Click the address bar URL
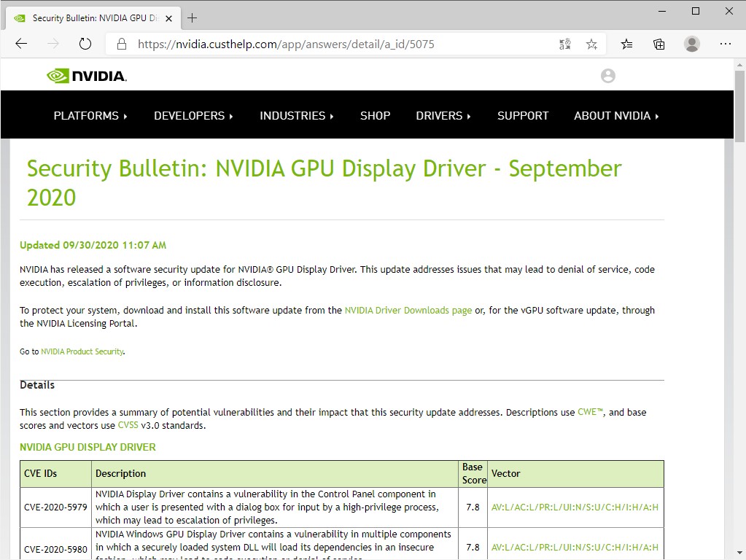Image resolution: width=746 pixels, height=560 pixels. (286, 44)
